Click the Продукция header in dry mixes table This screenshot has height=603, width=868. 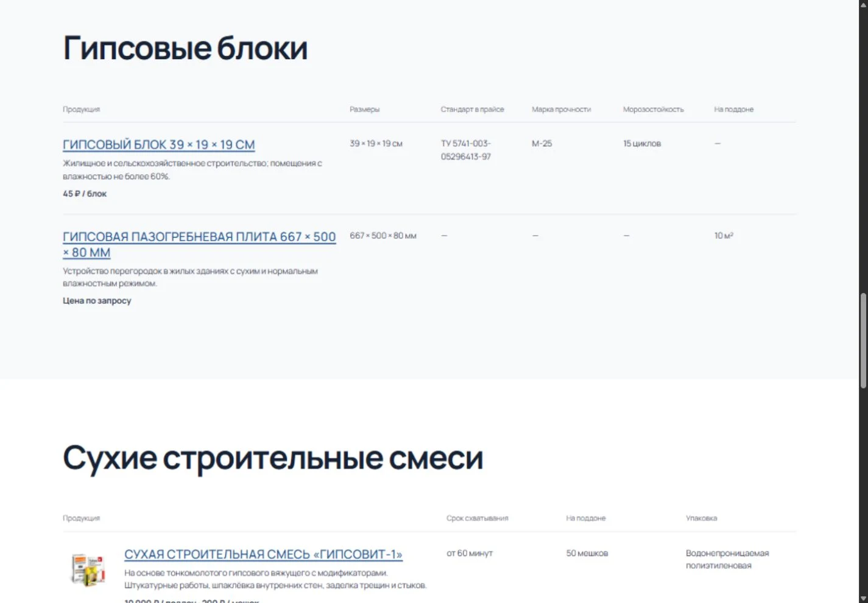[81, 518]
